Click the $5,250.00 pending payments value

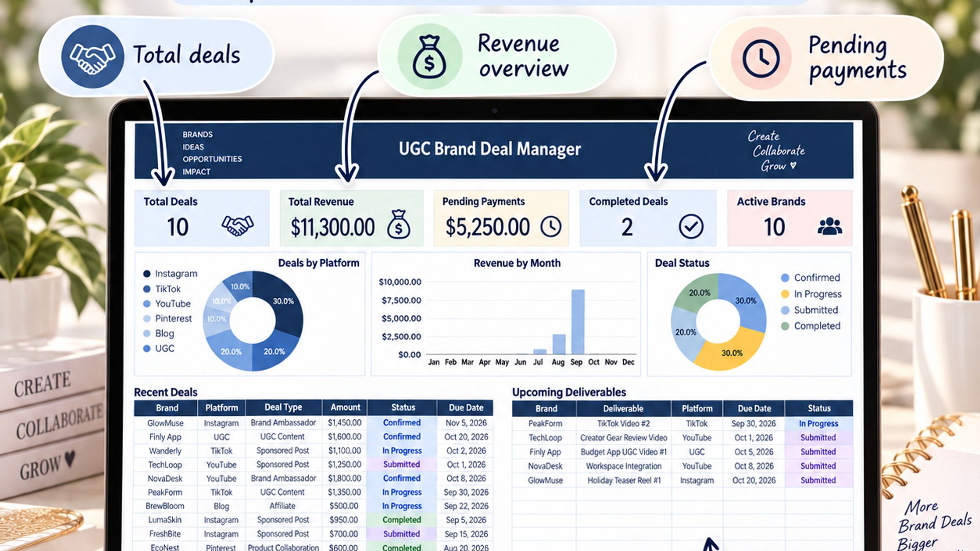click(x=487, y=227)
